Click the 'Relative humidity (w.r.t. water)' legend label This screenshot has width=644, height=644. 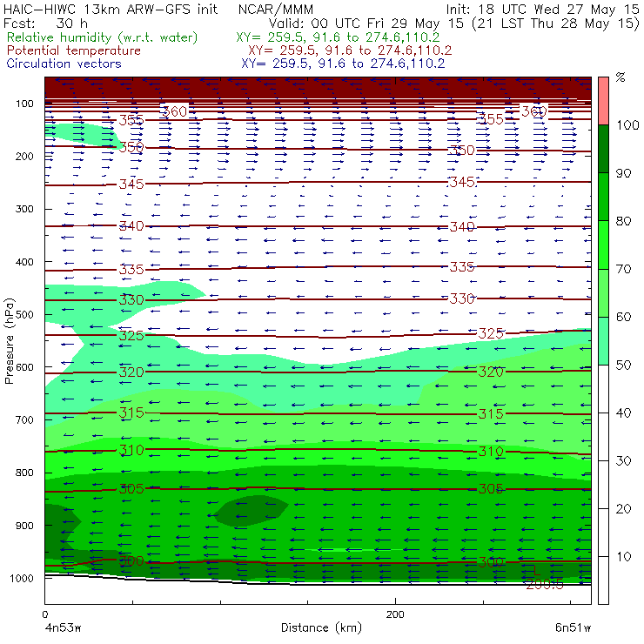tap(103, 37)
